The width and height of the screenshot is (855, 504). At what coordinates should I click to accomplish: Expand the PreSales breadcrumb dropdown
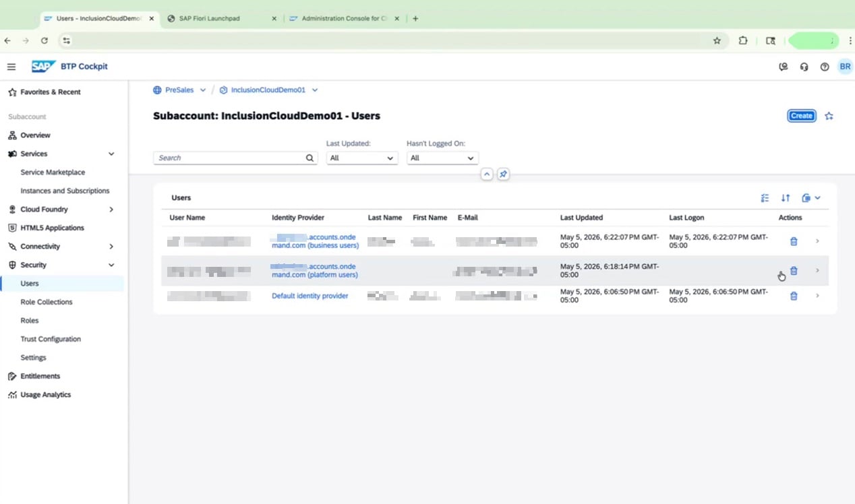pos(202,90)
